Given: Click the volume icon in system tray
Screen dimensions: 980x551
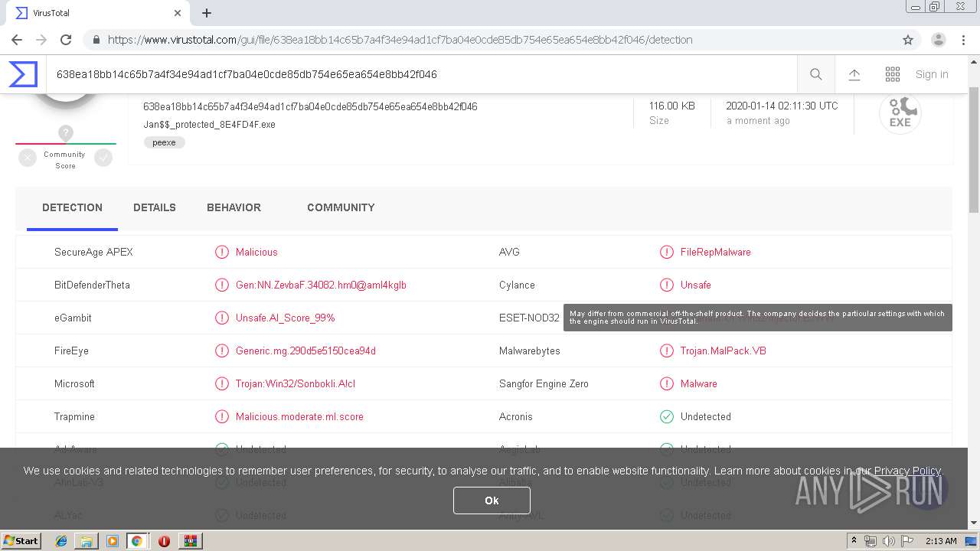Looking at the screenshot, I should [888, 541].
